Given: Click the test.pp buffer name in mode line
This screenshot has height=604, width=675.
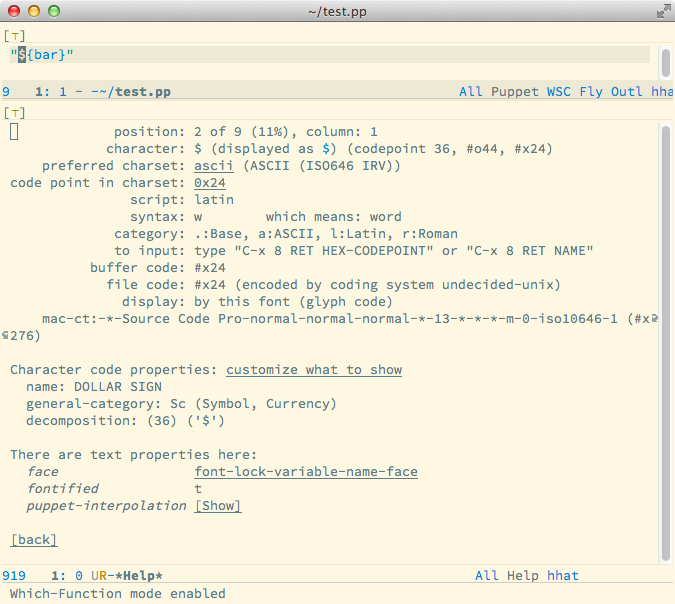Looking at the screenshot, I should click(143, 92).
